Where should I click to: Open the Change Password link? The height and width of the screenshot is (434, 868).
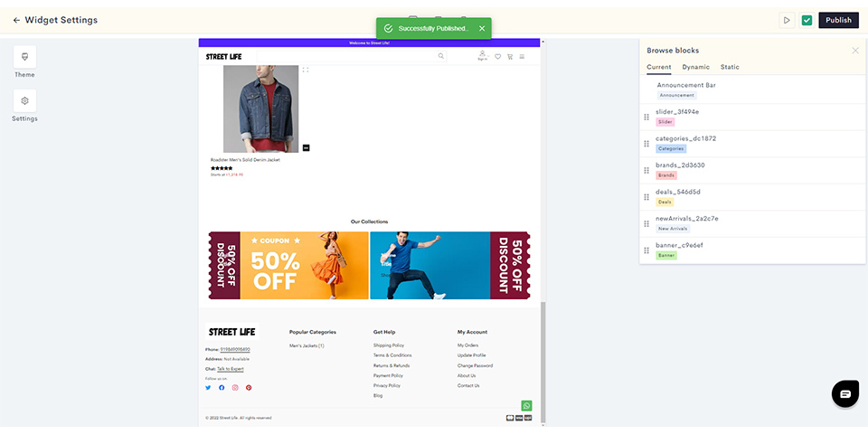[x=475, y=366]
